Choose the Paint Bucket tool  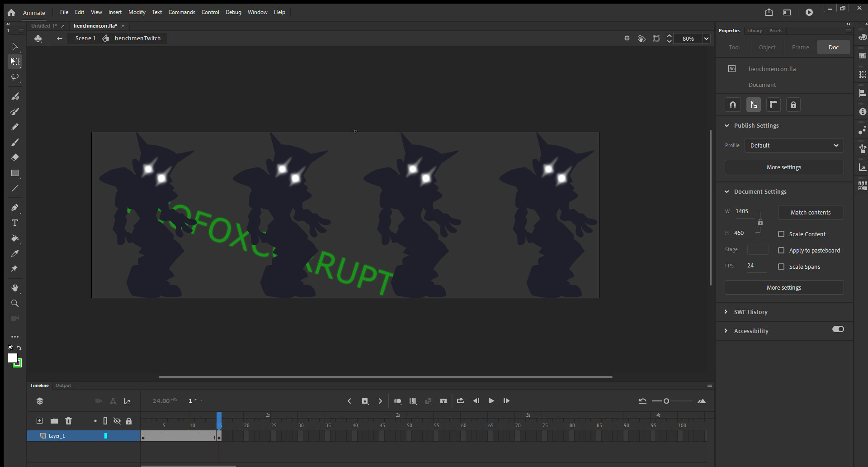(x=15, y=238)
